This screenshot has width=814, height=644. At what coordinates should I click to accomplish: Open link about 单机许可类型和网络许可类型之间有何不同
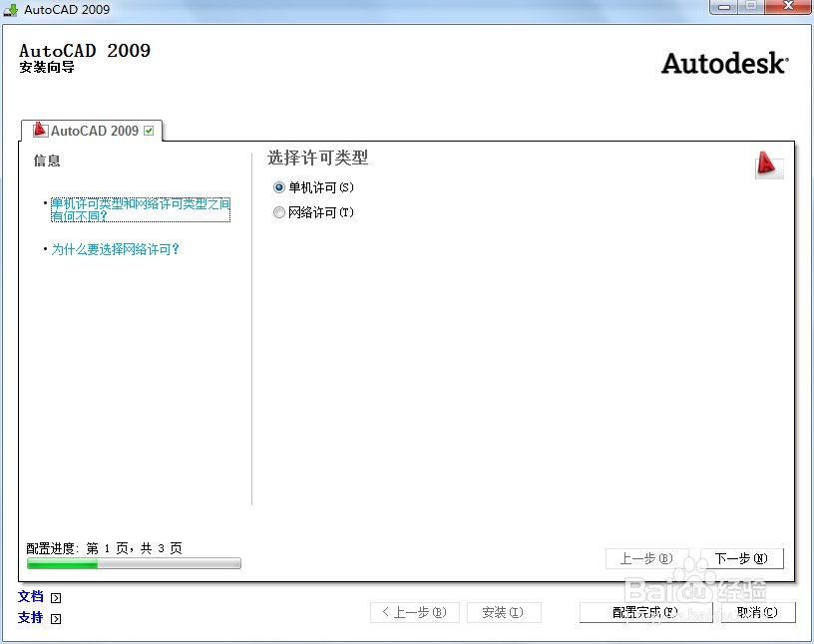141,209
